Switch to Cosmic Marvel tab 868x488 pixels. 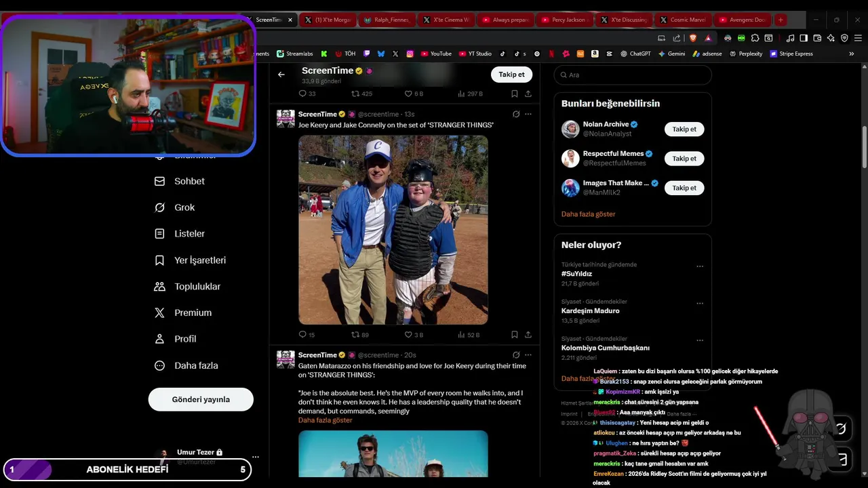click(x=682, y=20)
